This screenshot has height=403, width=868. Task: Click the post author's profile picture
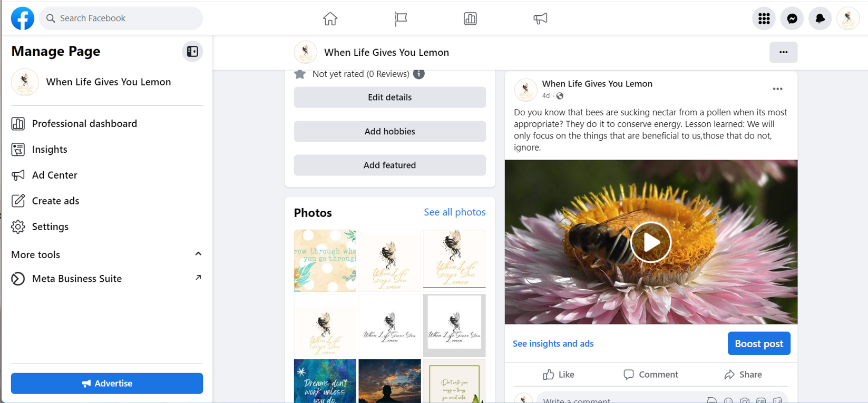[525, 90]
